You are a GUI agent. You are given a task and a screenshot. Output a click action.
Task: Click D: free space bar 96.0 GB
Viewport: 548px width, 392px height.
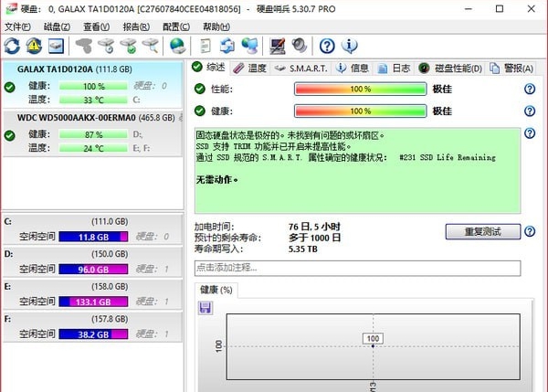click(93, 270)
